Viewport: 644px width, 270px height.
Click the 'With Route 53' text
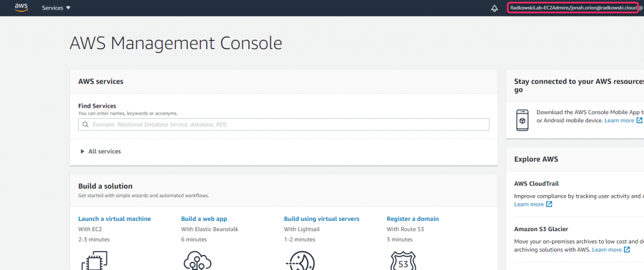406,229
